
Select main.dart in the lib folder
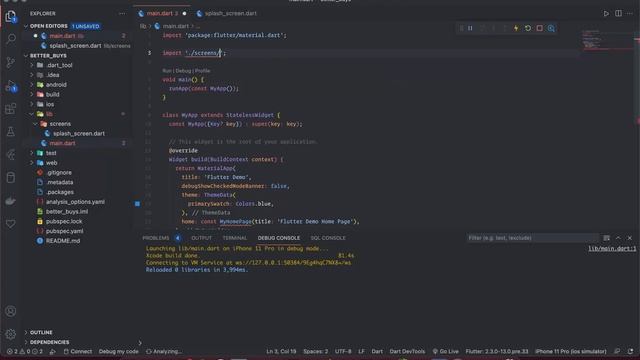pyautogui.click(x=62, y=143)
